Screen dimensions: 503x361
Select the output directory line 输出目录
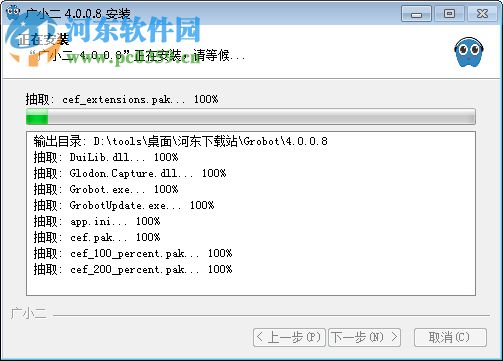pyautogui.click(x=180, y=141)
